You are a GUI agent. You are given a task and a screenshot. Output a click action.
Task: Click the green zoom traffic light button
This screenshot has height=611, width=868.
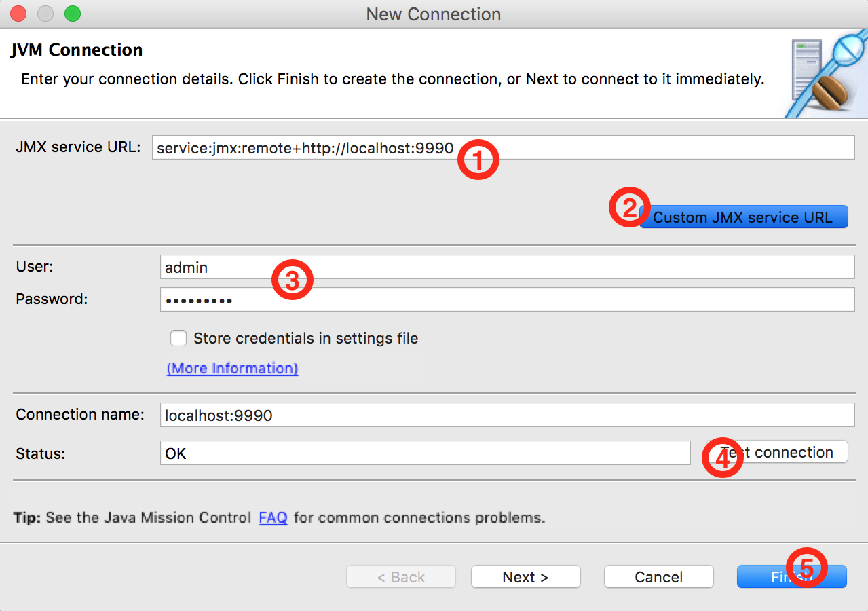72,12
